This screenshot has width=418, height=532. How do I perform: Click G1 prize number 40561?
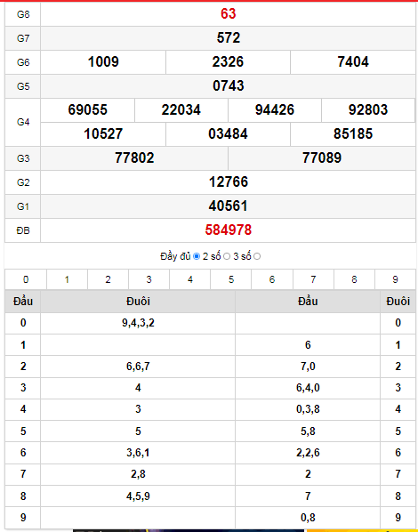pos(228,206)
